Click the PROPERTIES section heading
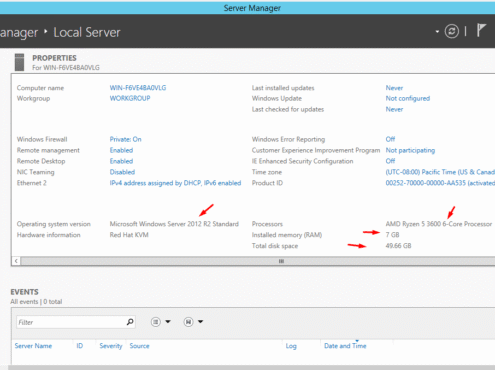The image size is (495, 370). (x=54, y=58)
